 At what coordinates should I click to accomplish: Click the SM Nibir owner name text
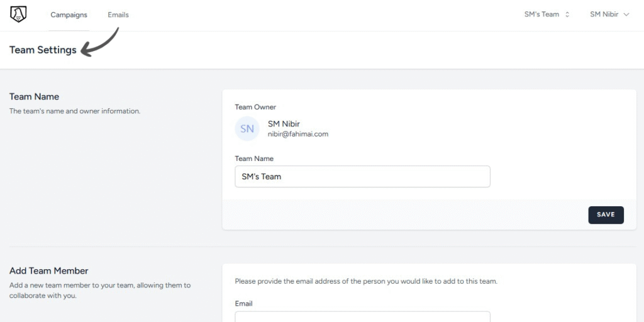point(284,124)
